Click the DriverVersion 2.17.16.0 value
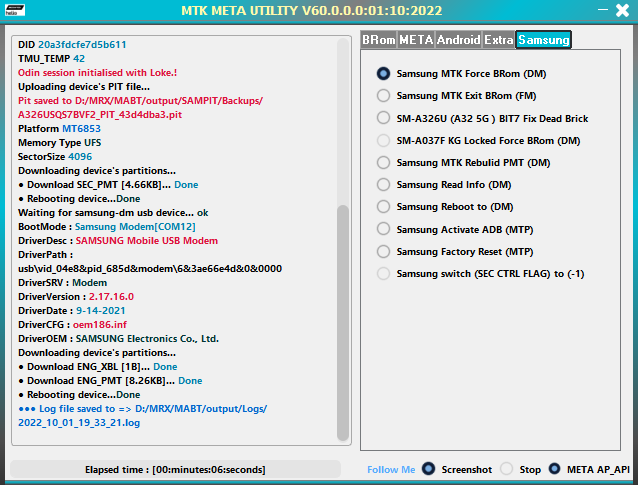This screenshot has height=485, width=638. point(111,297)
